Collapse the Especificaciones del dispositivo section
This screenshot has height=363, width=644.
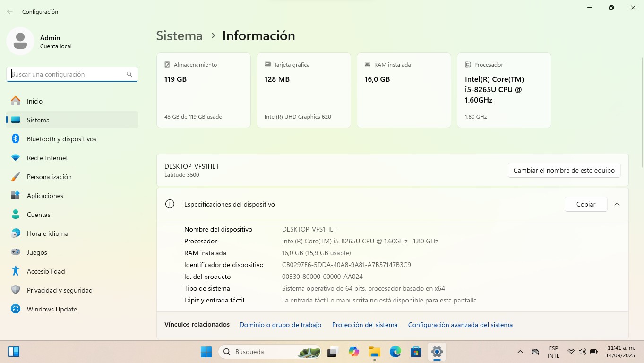(x=617, y=204)
